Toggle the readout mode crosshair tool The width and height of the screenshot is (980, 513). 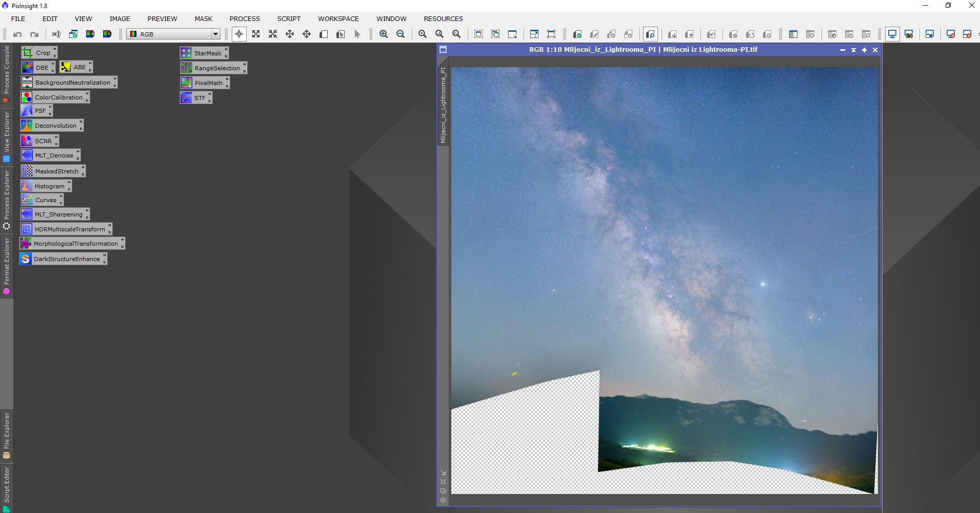pos(239,34)
